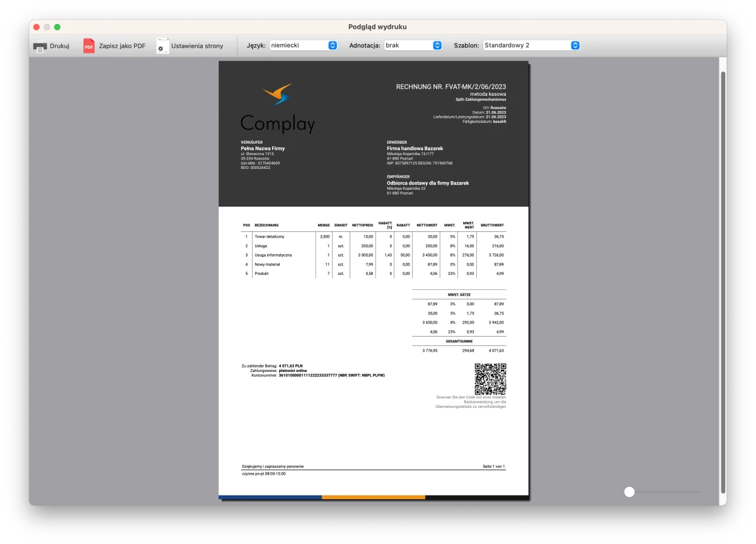Maximize window with the green button
Screen dimensions: 756x544
[57, 27]
